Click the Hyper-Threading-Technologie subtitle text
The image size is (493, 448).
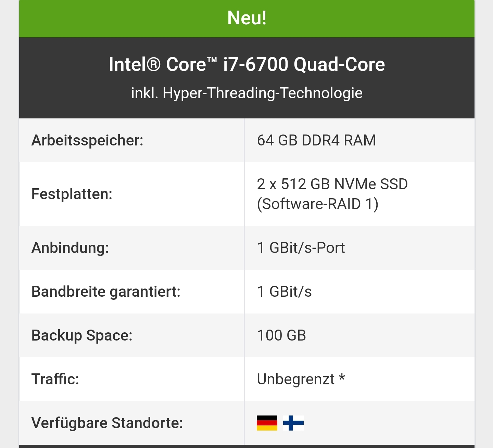coord(247,93)
